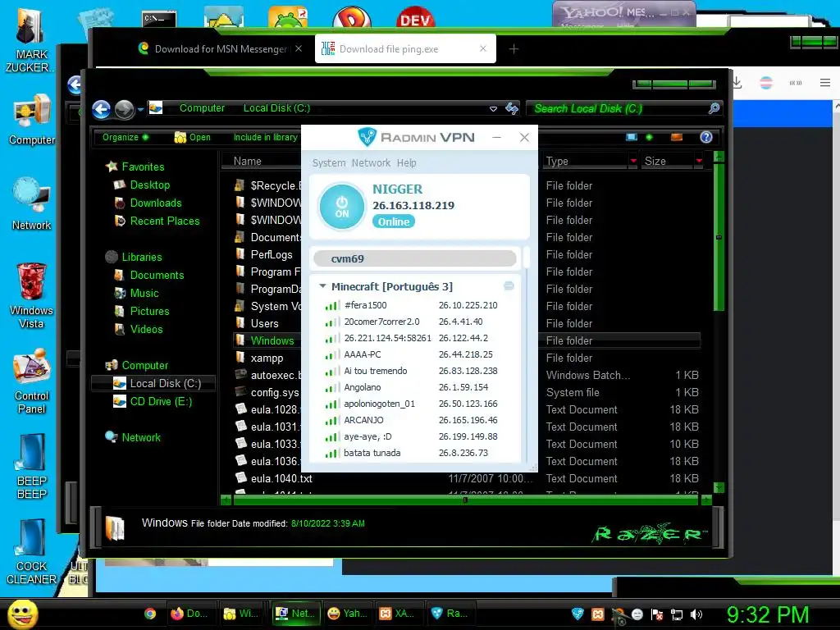840x630 pixels.
Task: Open the Network menu in Radmin VPN
Action: point(371,163)
